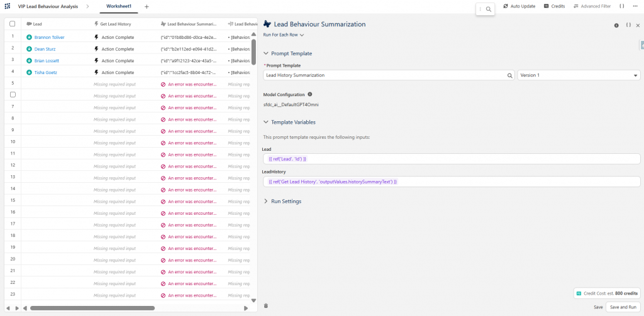Click the lightning icon in Tisha Goetz's row
644x316 pixels.
(x=96, y=72)
